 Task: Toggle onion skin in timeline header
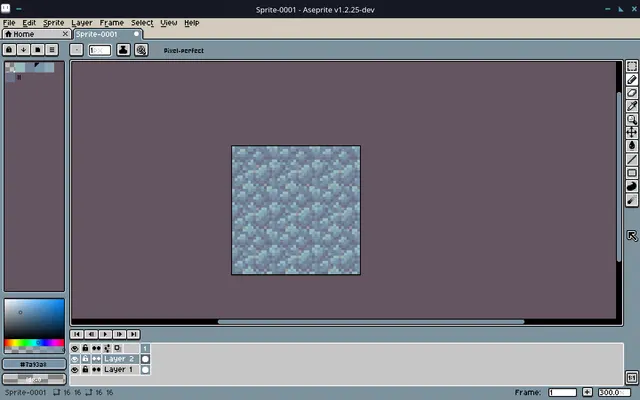tap(107, 348)
